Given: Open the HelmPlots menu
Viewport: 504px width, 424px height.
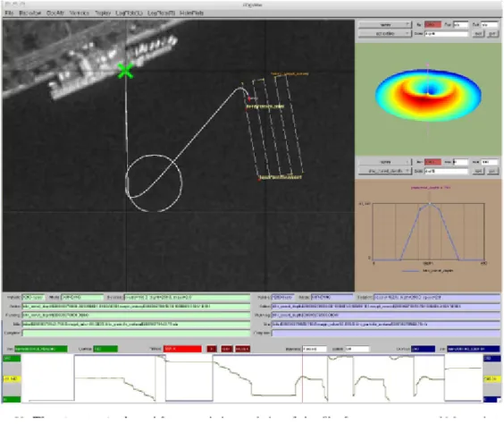Looking at the screenshot, I should (191, 13).
